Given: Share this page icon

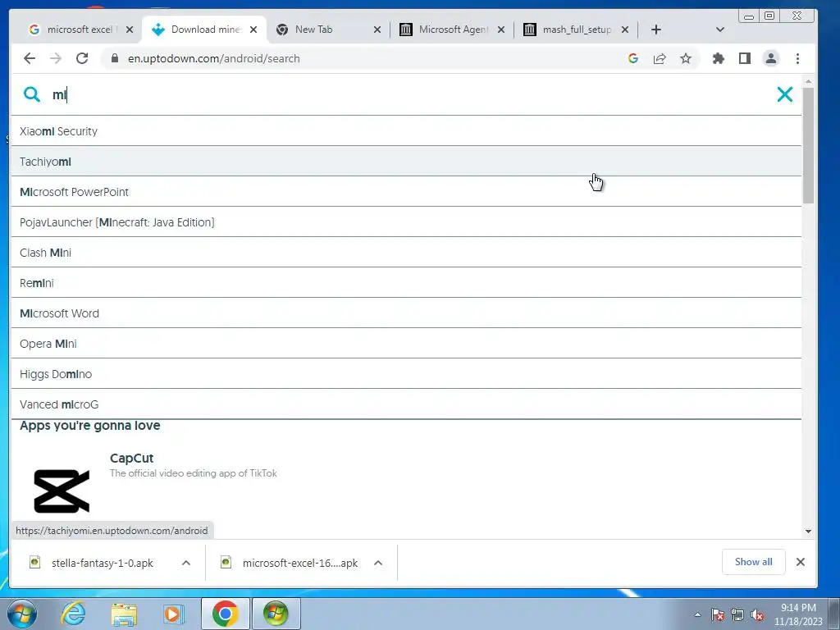Looking at the screenshot, I should point(660,58).
